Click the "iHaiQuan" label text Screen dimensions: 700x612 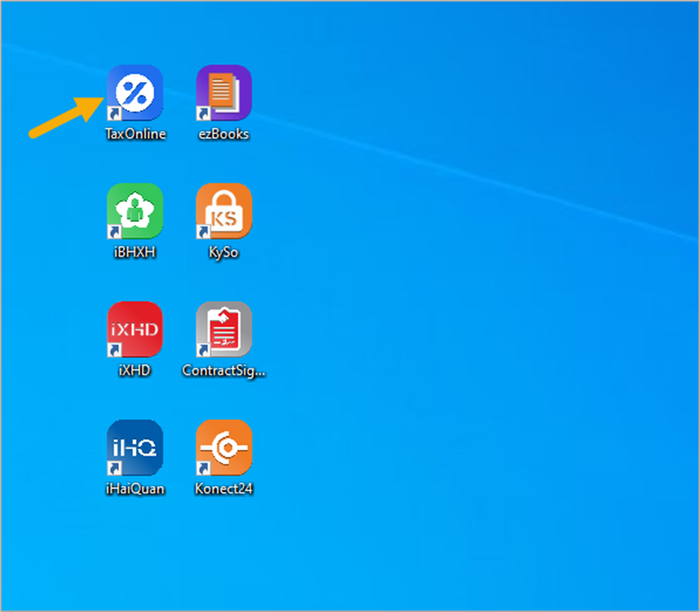tap(135, 489)
